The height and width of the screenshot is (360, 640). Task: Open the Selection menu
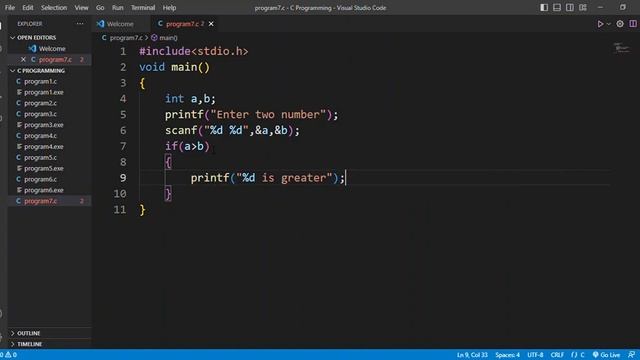click(54, 7)
